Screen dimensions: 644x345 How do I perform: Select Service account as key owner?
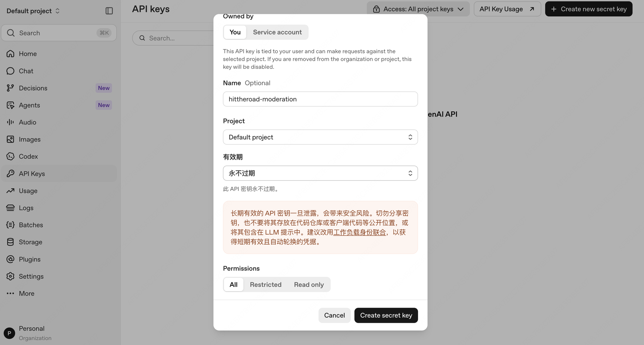277,32
